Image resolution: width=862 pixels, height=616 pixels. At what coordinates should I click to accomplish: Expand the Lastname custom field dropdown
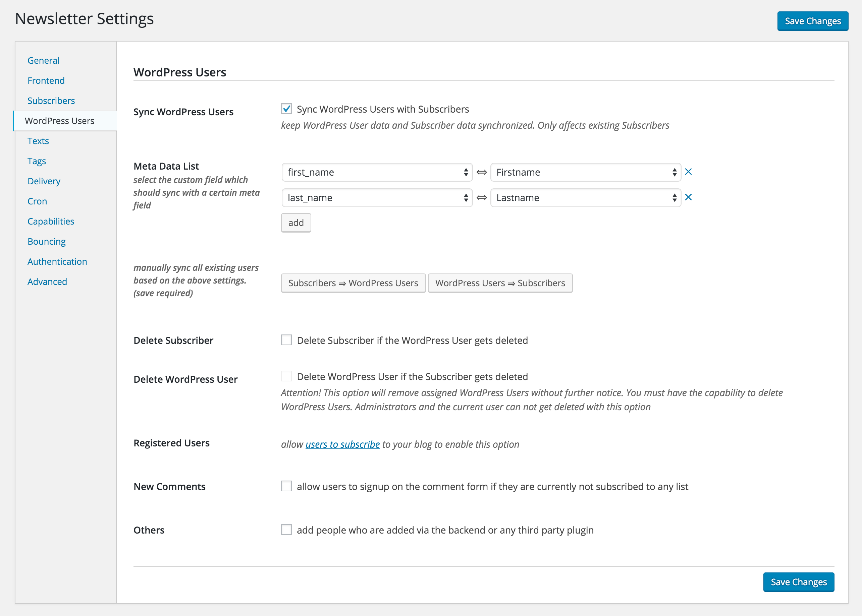click(585, 198)
